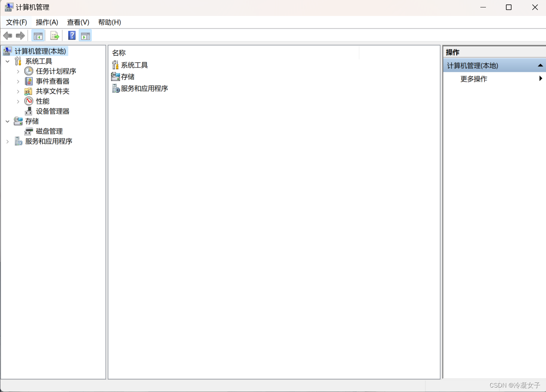Click the 事件查看器 icon in tree
Viewport: 546px width, 392px height.
pyautogui.click(x=29, y=81)
